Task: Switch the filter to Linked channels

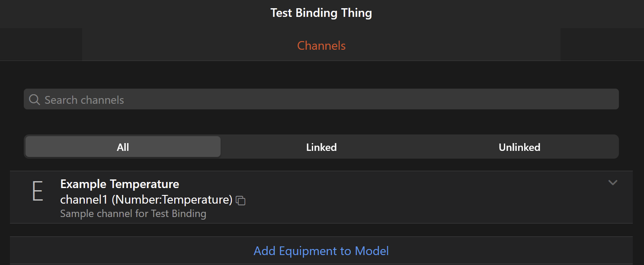Action: [321, 147]
